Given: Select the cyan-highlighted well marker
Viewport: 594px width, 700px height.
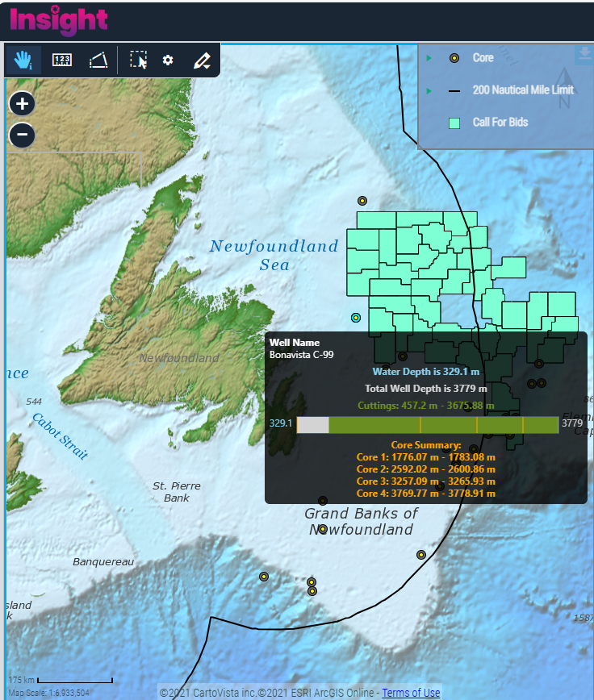Looking at the screenshot, I should pyautogui.click(x=355, y=318).
